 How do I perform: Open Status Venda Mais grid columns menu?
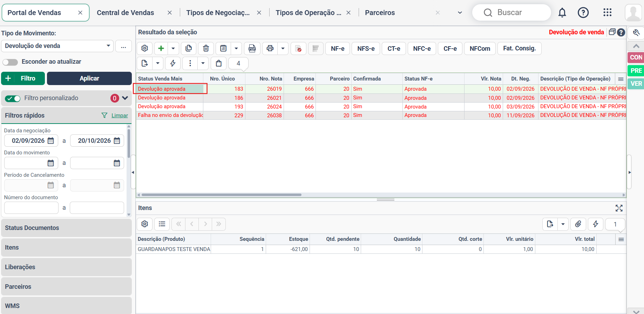(621, 79)
